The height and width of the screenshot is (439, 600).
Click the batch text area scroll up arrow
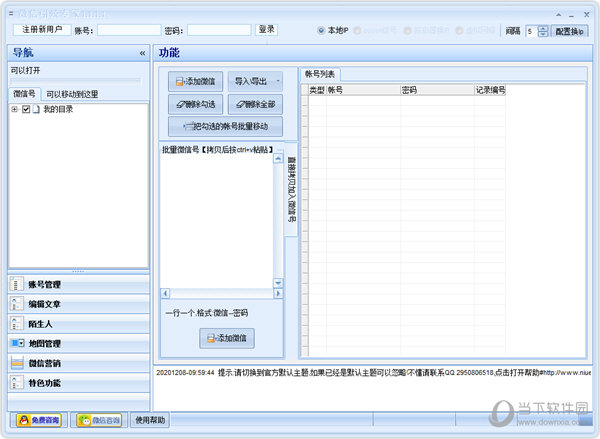pyautogui.click(x=278, y=158)
